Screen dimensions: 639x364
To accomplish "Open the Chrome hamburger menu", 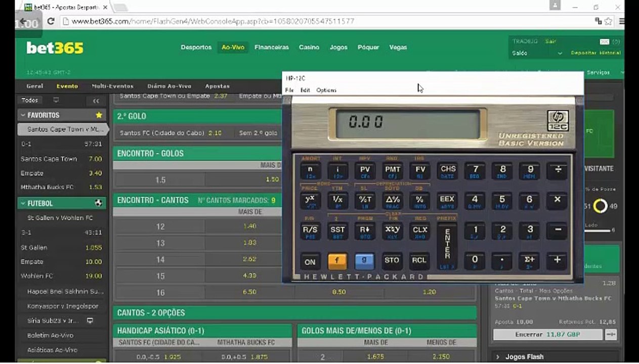I will (622, 21).
